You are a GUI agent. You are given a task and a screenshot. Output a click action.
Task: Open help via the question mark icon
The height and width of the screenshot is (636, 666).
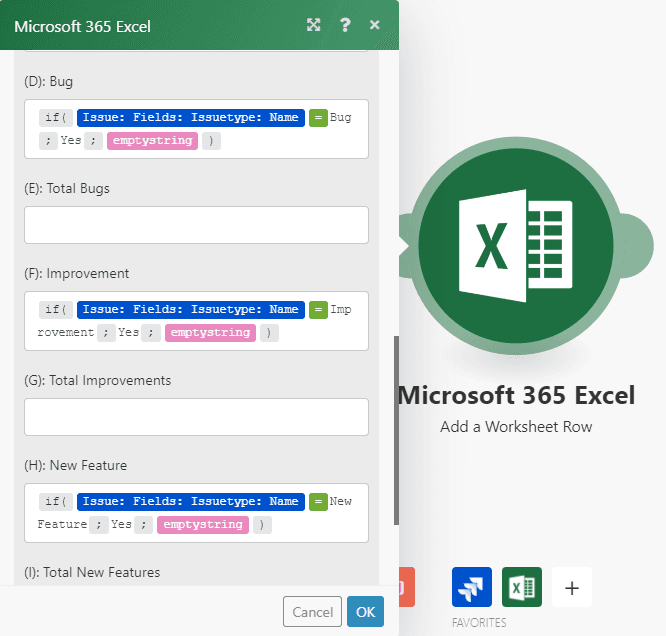345,25
